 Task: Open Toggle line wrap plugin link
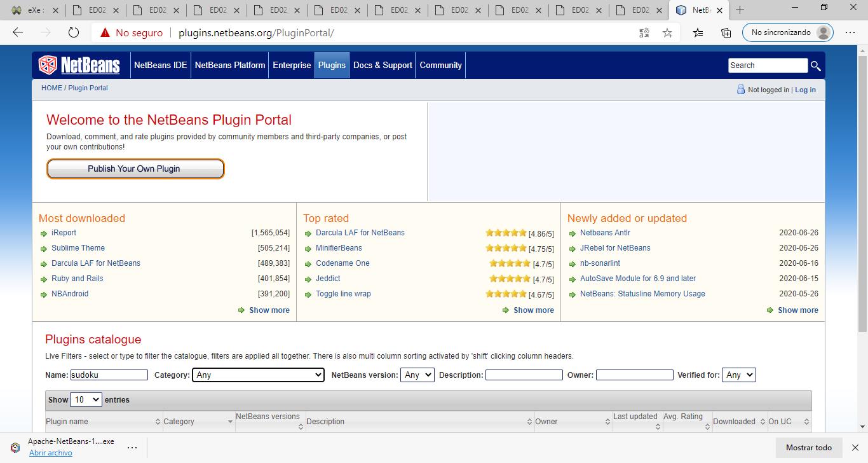pos(343,294)
